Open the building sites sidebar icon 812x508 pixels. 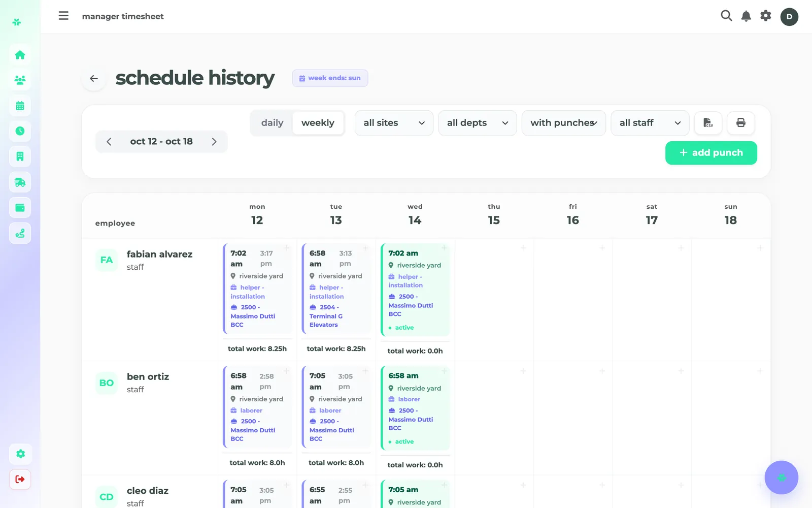(x=20, y=156)
